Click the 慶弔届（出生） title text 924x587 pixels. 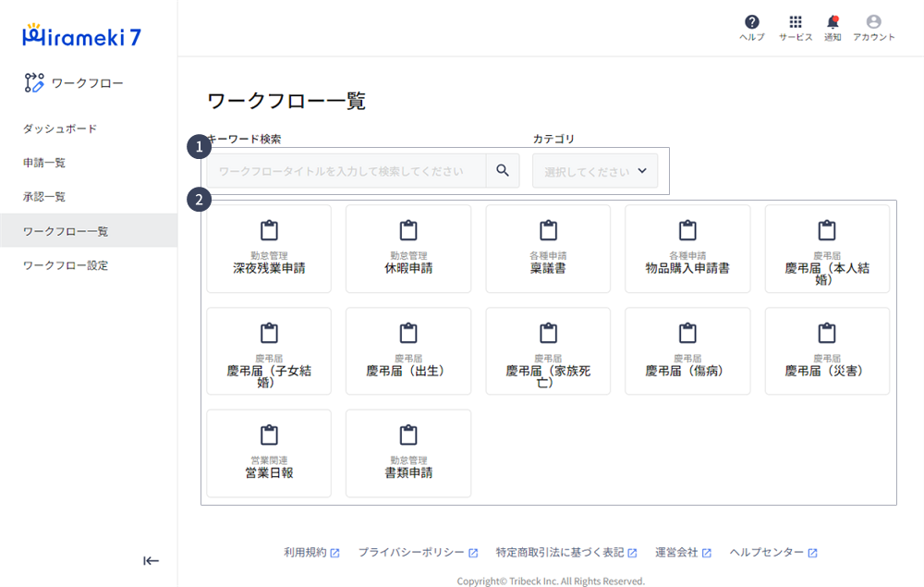tap(407, 371)
